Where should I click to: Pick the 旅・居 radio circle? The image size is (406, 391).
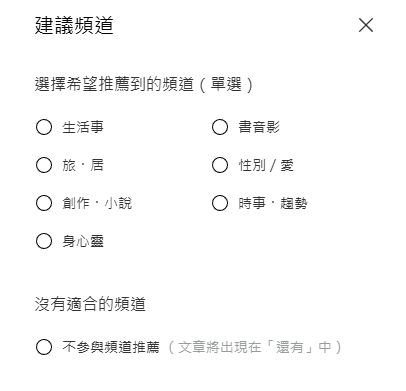coord(44,165)
